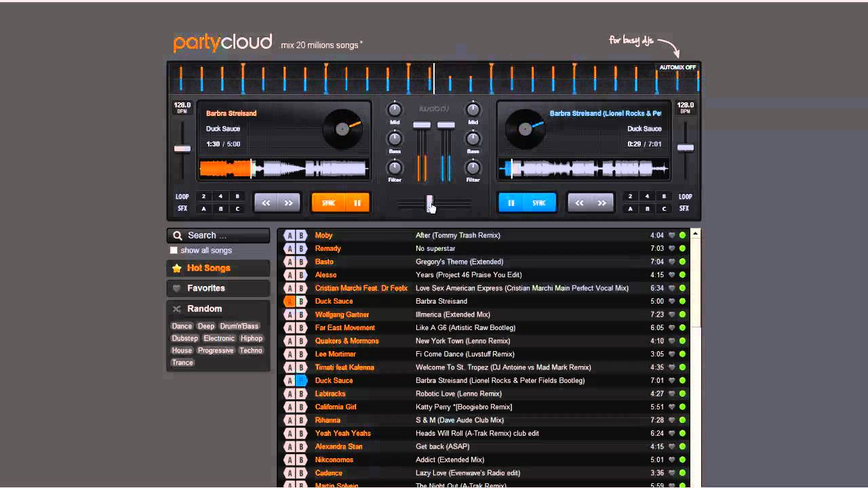Rewind the left deck track
Screen dimensions: 868x488
(266, 203)
